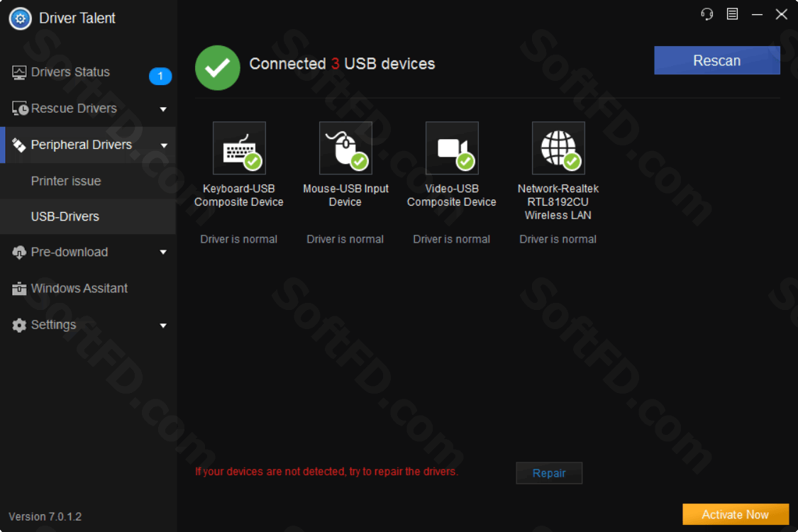The width and height of the screenshot is (798, 532).
Task: Click the Windows Assistant toolbox icon
Action: (19, 289)
